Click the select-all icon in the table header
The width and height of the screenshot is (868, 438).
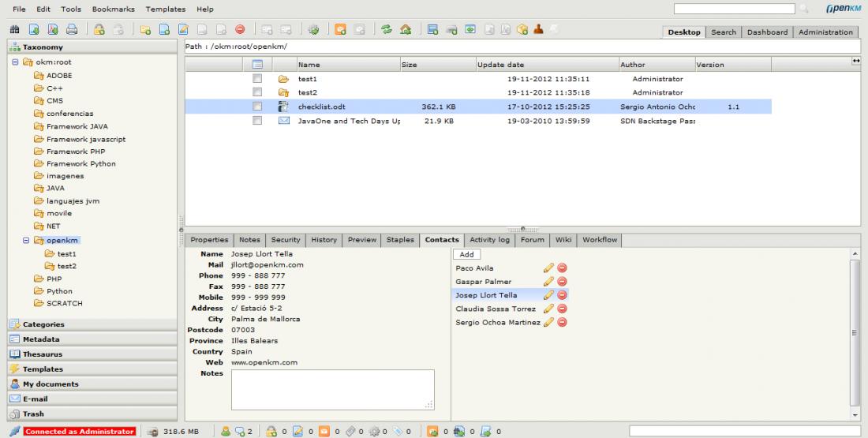pyautogui.click(x=257, y=64)
